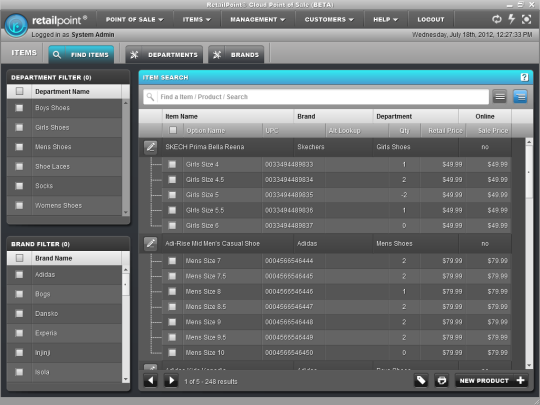Screen dimensions: 540x405
Task: Click the item results scrollbar up arrow
Action: click(x=529, y=142)
